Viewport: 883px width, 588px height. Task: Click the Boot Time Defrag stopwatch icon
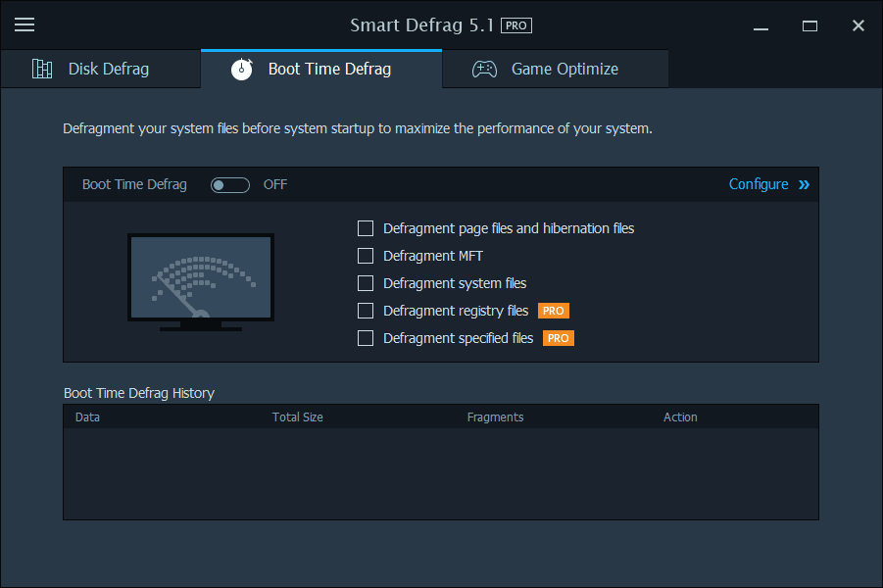coord(242,69)
